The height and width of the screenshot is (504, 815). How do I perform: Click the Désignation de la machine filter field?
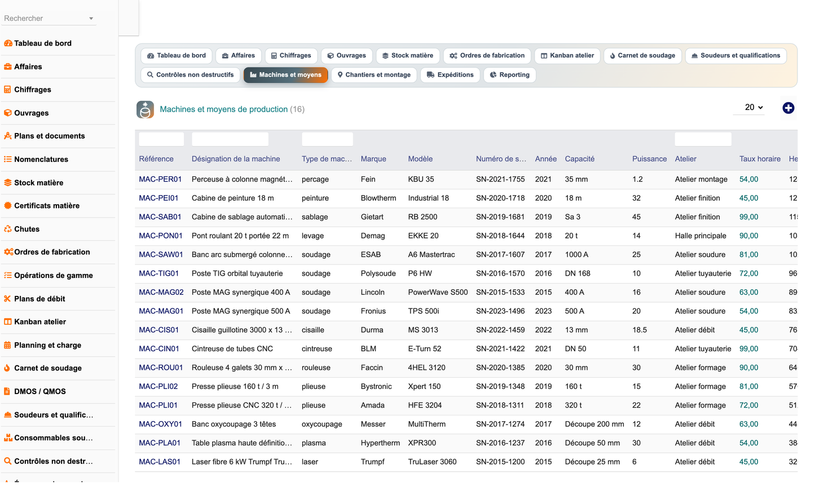(230, 139)
